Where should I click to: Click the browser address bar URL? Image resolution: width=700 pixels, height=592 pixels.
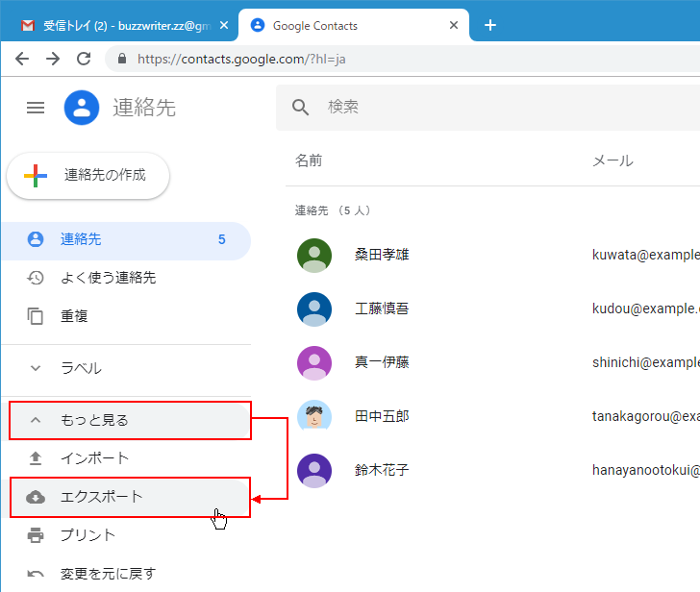click(x=241, y=59)
